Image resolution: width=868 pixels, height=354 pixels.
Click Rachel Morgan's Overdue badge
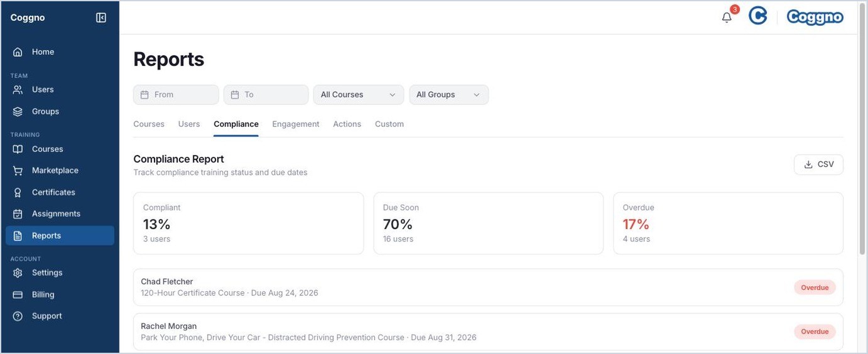(x=815, y=331)
